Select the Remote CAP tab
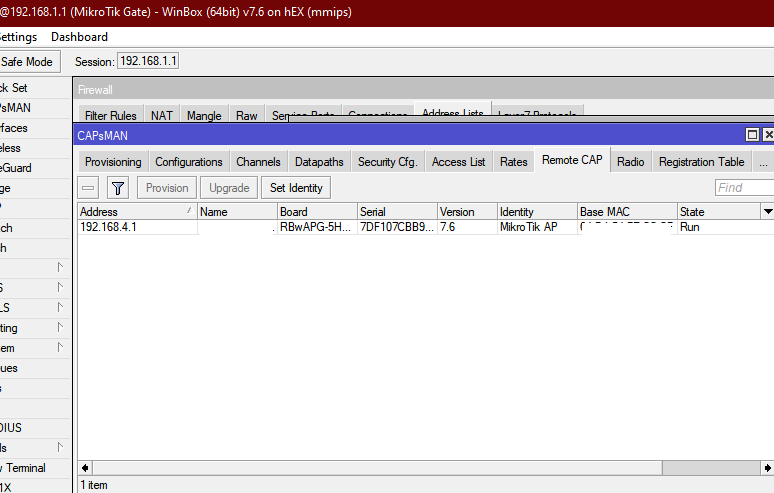The image size is (774, 493). click(572, 160)
